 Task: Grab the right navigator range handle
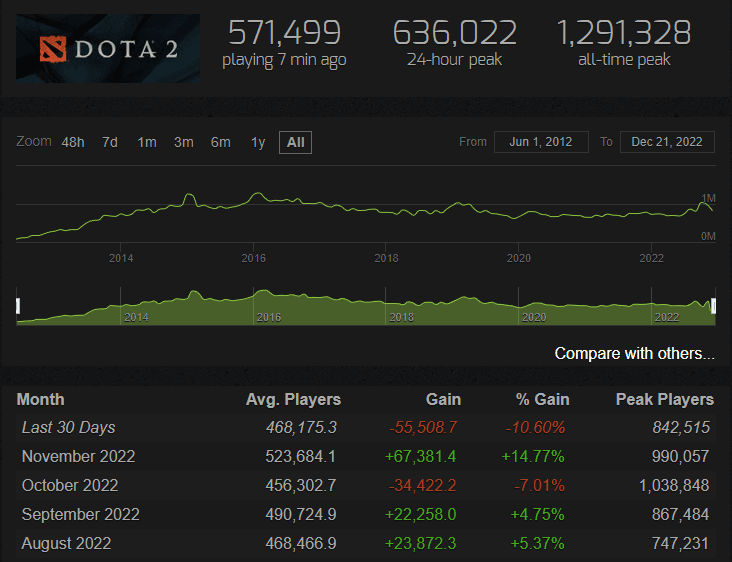(x=713, y=306)
